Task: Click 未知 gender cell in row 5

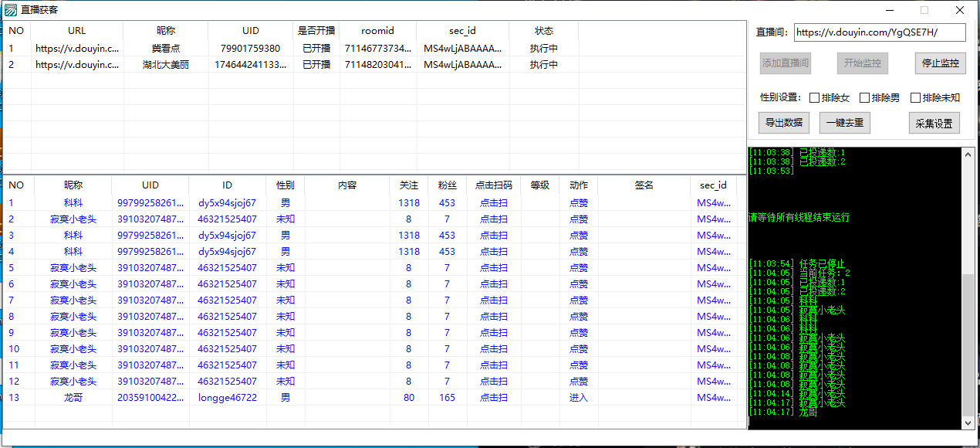Action: click(x=286, y=268)
